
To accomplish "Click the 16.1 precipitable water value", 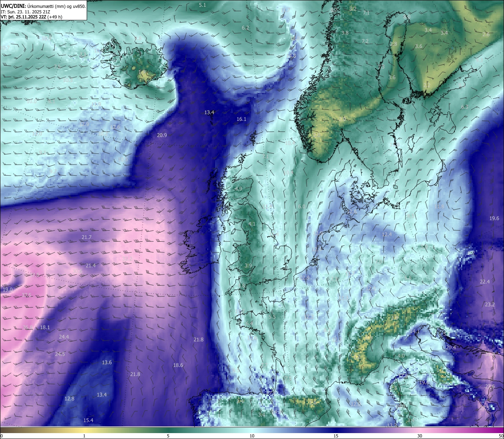I will click(241, 119).
